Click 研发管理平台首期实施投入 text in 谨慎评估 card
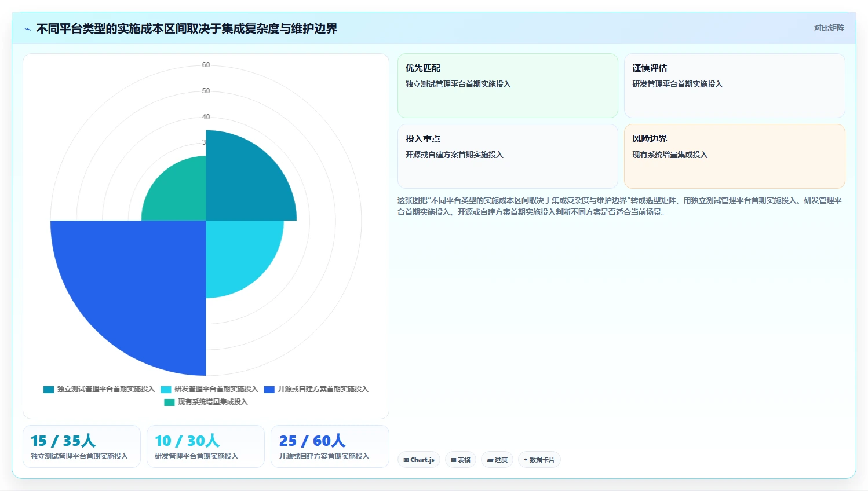868x491 pixels. [x=677, y=85]
